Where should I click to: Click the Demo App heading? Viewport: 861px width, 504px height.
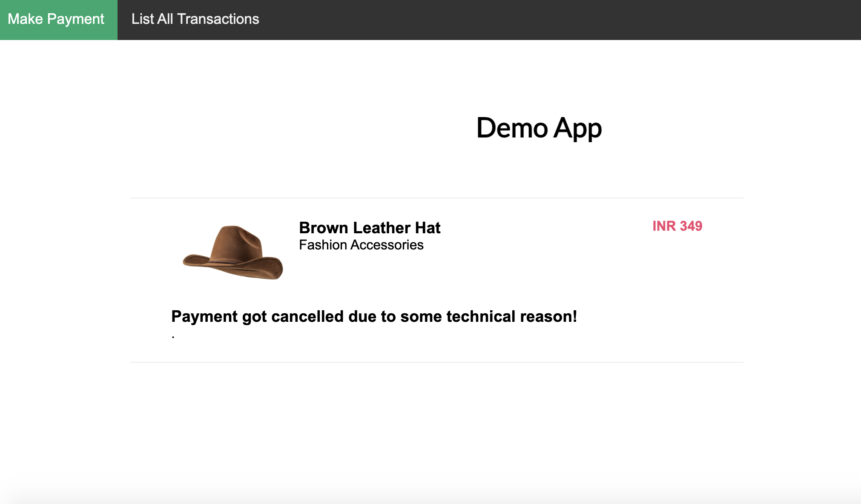pyautogui.click(x=539, y=128)
